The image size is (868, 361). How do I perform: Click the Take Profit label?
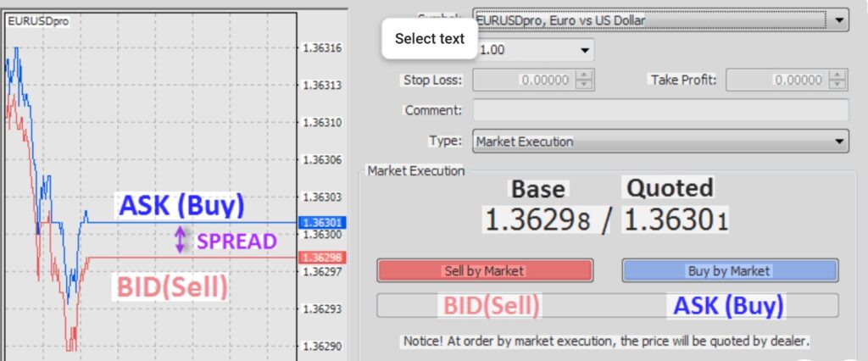[x=684, y=80]
